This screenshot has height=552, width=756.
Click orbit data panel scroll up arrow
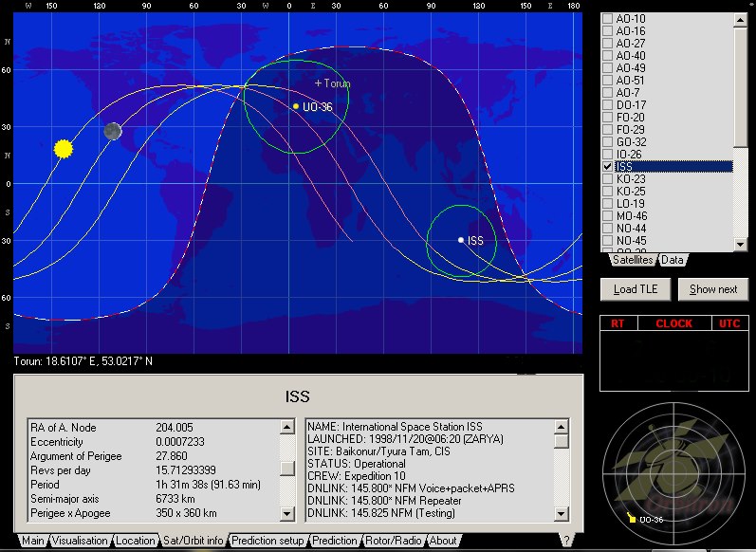coord(286,427)
